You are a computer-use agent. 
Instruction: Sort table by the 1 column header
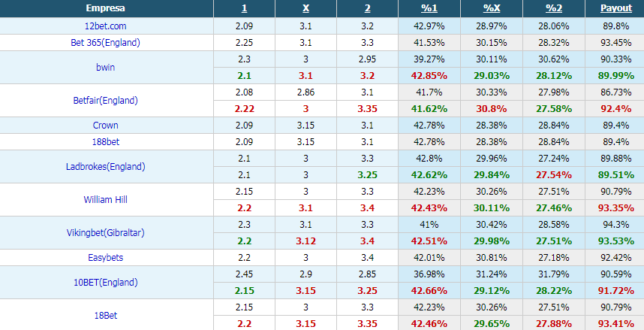click(x=245, y=8)
